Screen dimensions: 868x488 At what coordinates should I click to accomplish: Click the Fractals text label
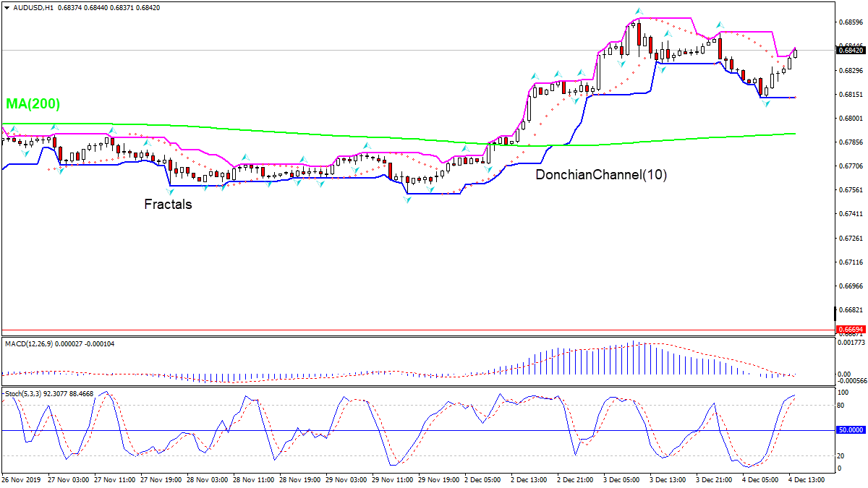pyautogui.click(x=168, y=205)
